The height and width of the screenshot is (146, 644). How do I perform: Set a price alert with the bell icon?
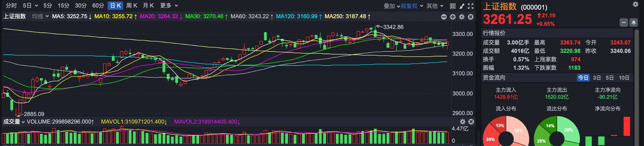633,22
